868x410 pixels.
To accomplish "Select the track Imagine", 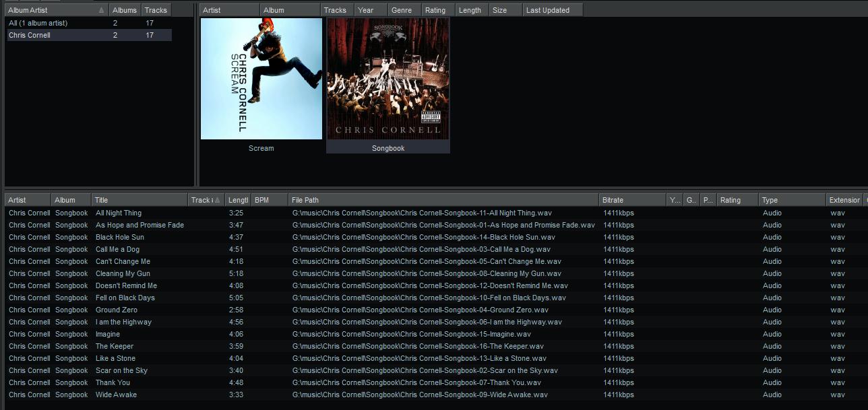I will point(108,334).
